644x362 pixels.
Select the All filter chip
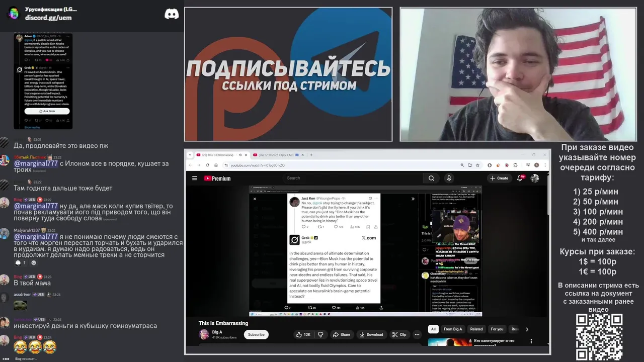pyautogui.click(x=433, y=329)
